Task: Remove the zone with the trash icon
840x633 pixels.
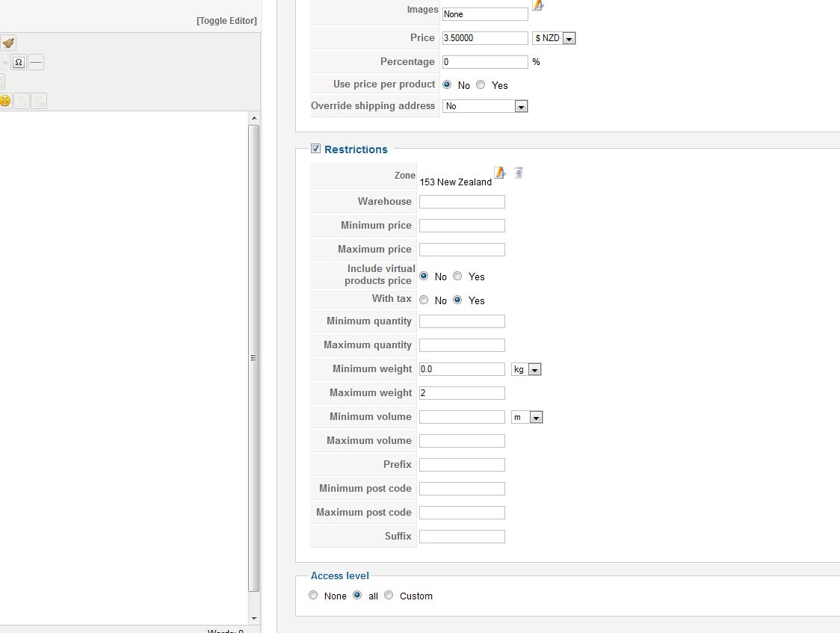Action: (x=519, y=173)
